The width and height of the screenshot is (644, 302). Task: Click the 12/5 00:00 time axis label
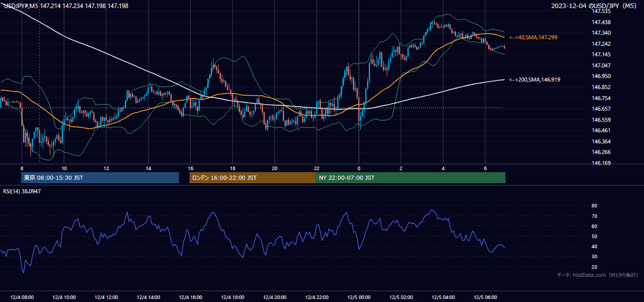pyautogui.click(x=359, y=297)
